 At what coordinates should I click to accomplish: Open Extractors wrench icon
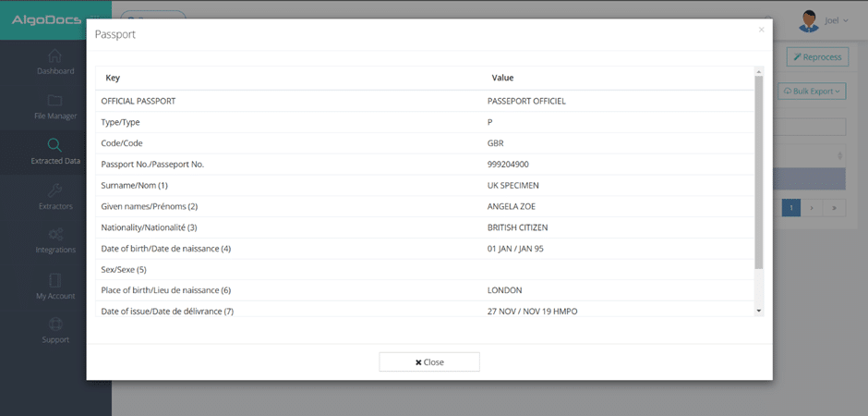click(55, 190)
